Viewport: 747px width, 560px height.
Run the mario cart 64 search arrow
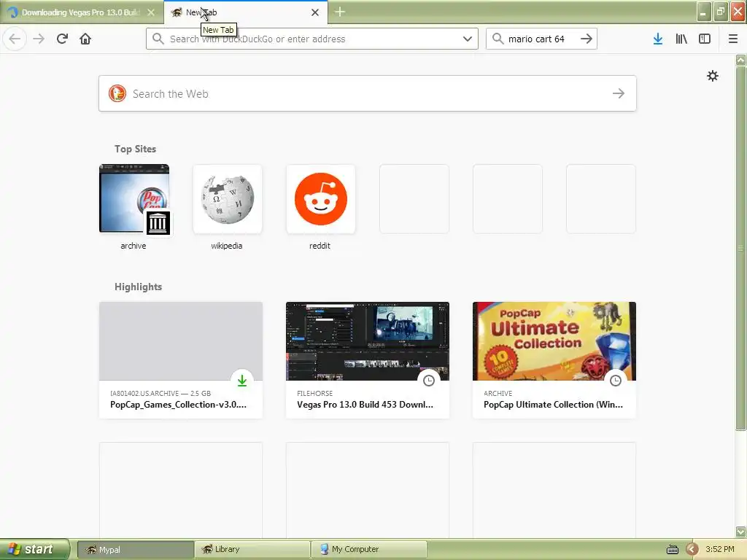coord(587,39)
